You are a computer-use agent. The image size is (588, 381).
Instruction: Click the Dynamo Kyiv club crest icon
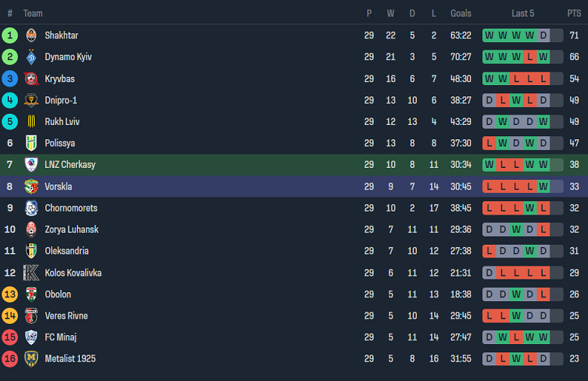click(31, 57)
